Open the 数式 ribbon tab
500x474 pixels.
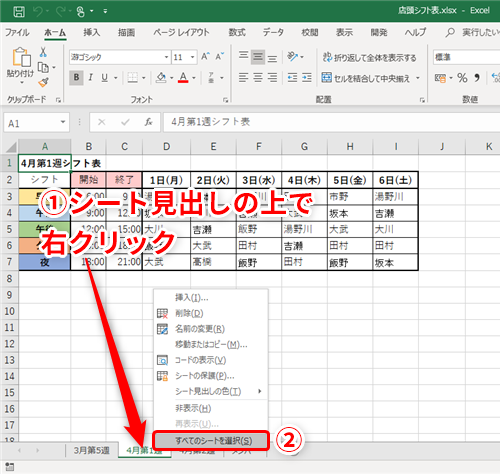coord(237,32)
